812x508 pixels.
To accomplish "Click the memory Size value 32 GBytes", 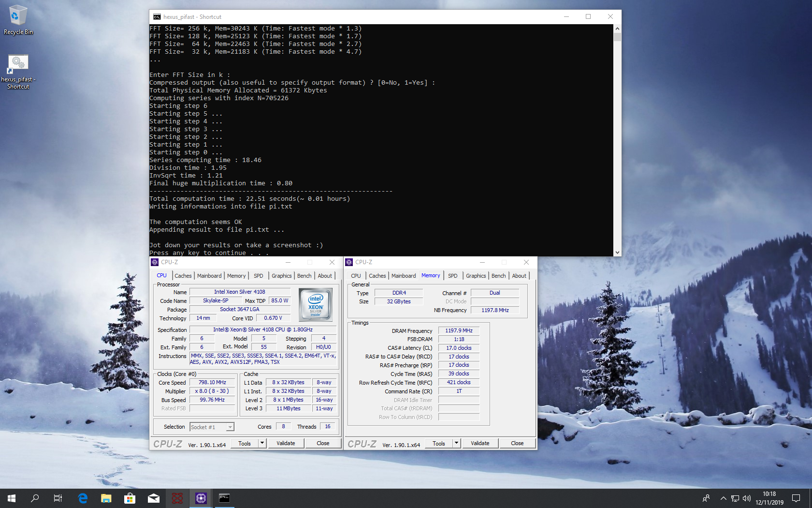I will (x=399, y=301).
